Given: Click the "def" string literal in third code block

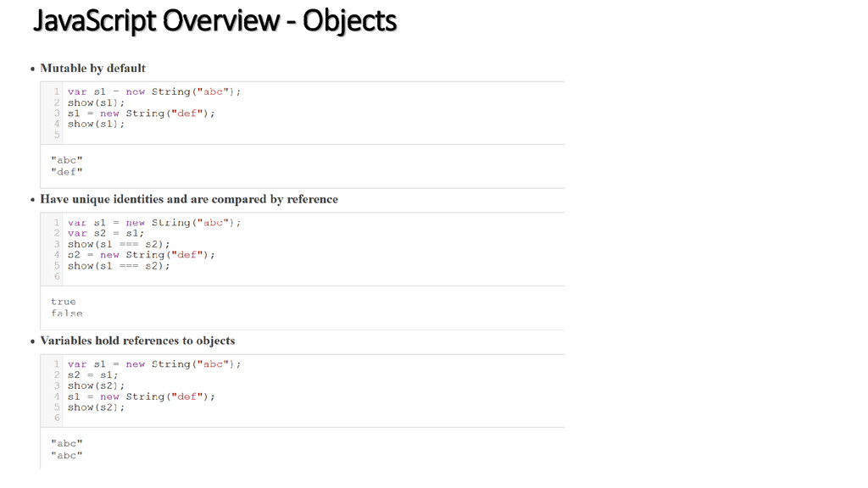Looking at the screenshot, I should 187,396.
